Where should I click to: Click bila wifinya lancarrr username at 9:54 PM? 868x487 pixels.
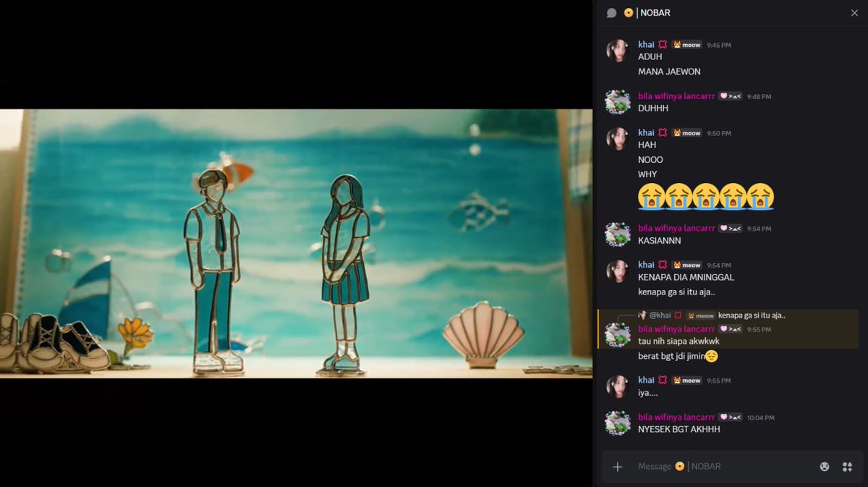tap(676, 229)
